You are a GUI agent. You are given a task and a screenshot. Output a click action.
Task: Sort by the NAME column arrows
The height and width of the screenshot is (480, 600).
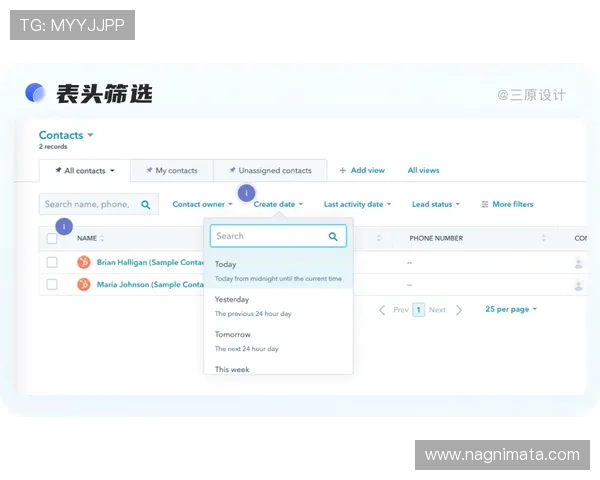pyautogui.click(x=102, y=238)
